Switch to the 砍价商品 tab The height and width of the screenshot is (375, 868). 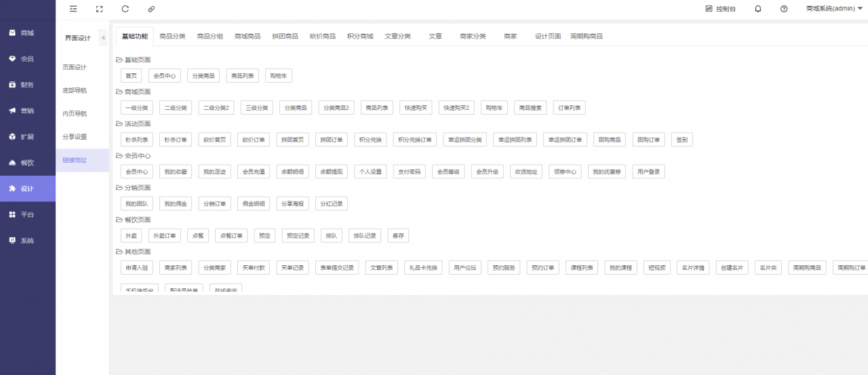(x=322, y=36)
